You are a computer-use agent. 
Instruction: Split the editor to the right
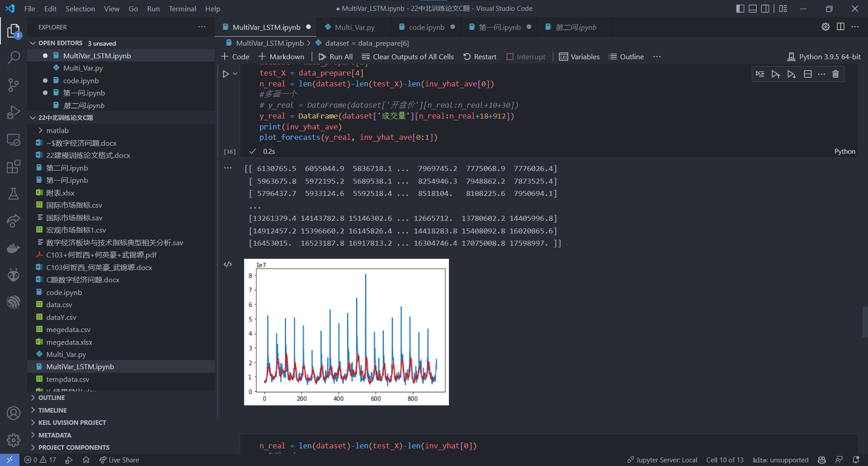pos(840,27)
